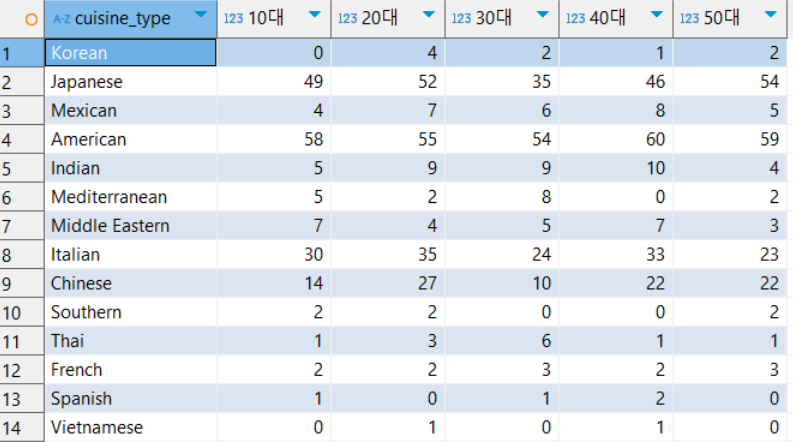
Task: Click the Mediterranean cell
Action: [130, 197]
